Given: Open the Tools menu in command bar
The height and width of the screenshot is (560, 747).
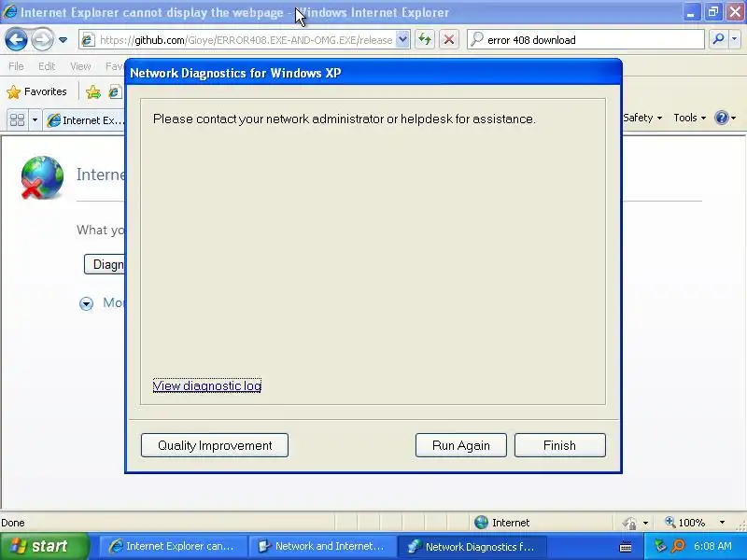Looking at the screenshot, I should (x=689, y=118).
